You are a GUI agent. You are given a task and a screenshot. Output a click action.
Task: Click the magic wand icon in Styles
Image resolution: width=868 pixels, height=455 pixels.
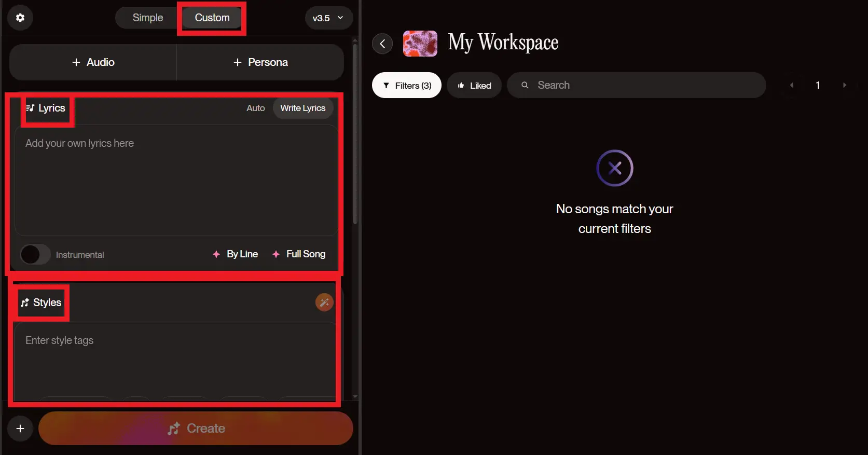pyautogui.click(x=324, y=302)
